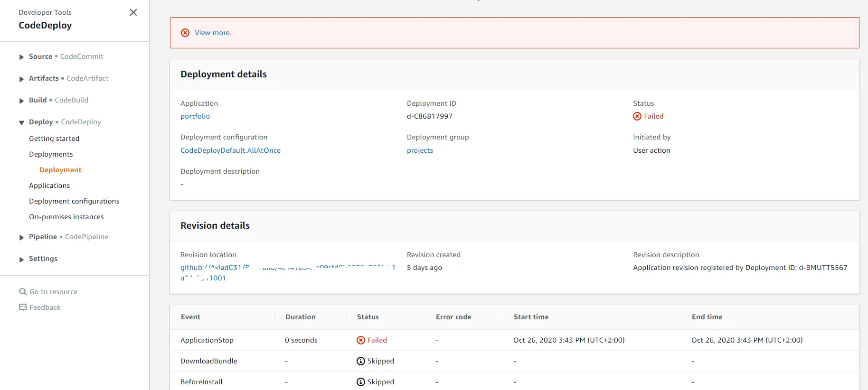Click the revision description mentioning d-BMUTT5567
Image resolution: width=868 pixels, height=390 pixels.
[x=740, y=268]
